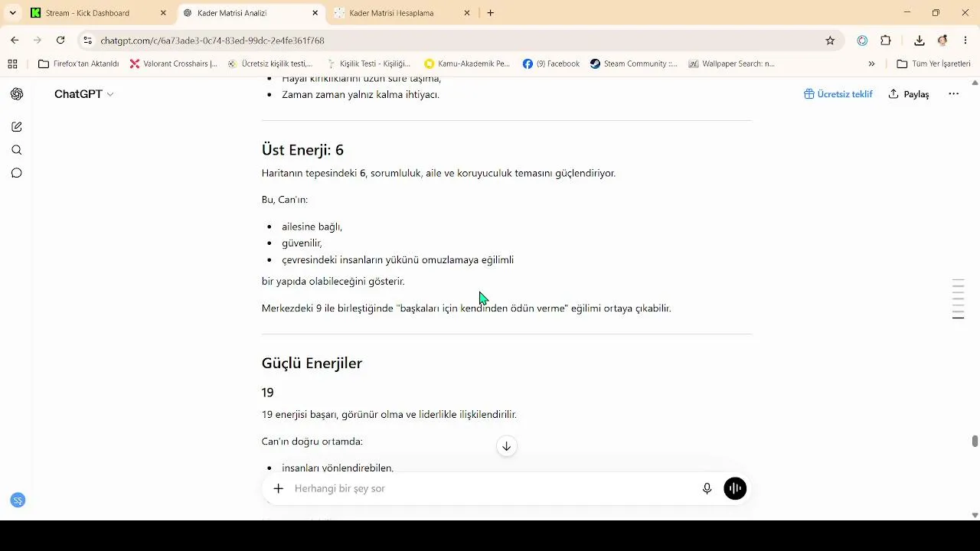The width and height of the screenshot is (980, 551).
Task: Open the chats bubble icon in the sidebar
Action: pyautogui.click(x=17, y=173)
